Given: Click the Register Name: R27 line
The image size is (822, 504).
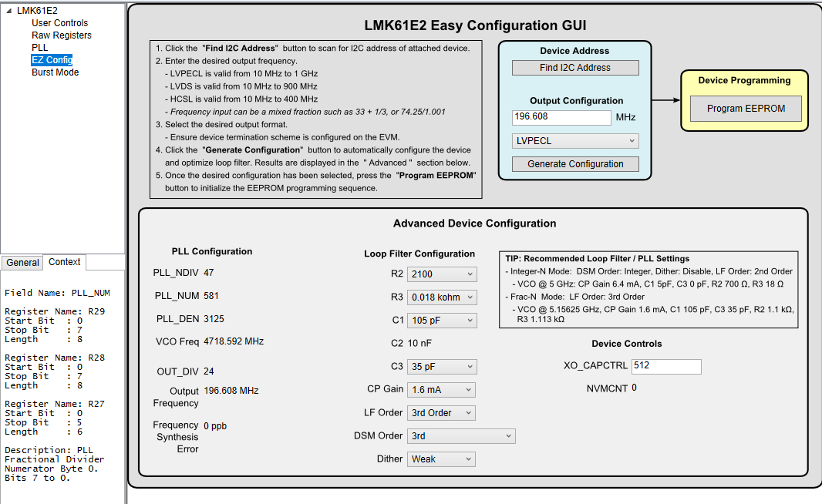Looking at the screenshot, I should (x=55, y=404).
